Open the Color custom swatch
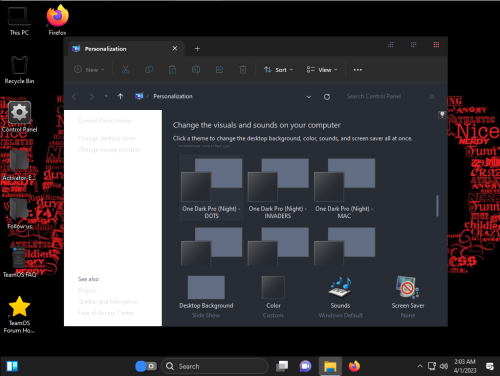Viewport: 500px width, 376px height. coord(273,287)
